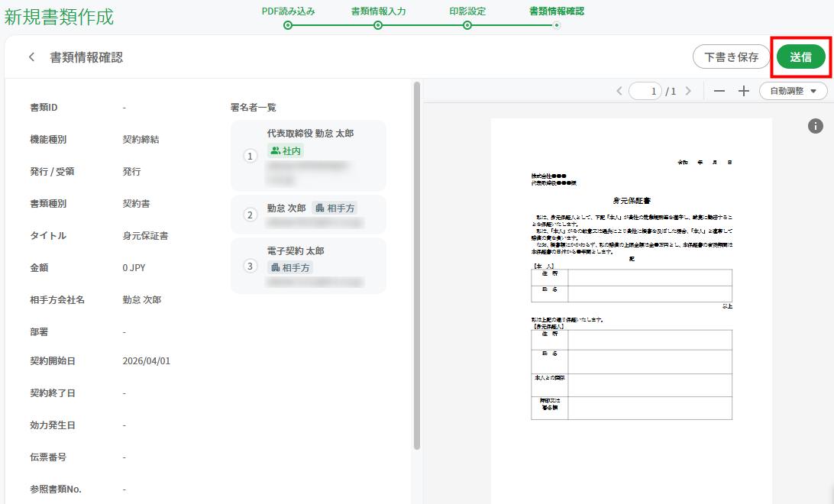Image resolution: width=834 pixels, height=504 pixels.
Task: Click the left panel vertical scrollbar
Action: pos(417,266)
